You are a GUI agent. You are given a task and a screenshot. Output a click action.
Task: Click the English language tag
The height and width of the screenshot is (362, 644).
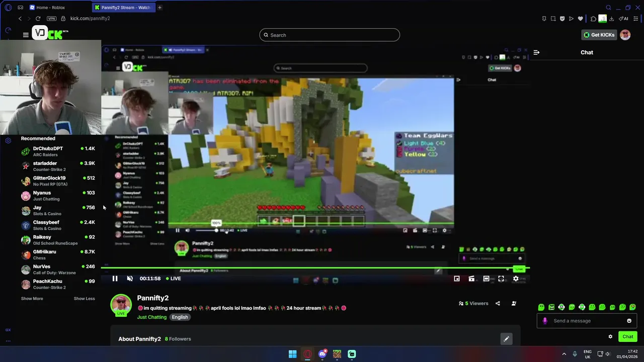point(180,317)
